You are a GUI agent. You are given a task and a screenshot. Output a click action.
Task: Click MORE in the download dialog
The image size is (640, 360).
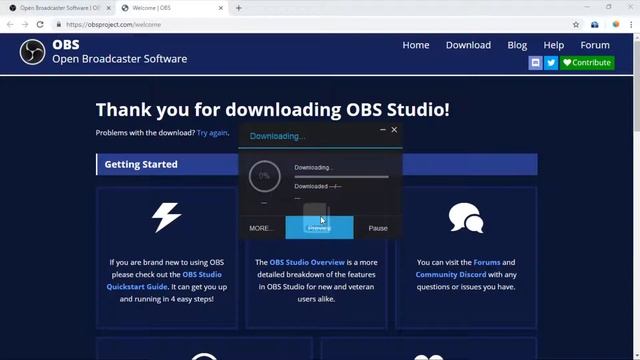click(x=261, y=228)
